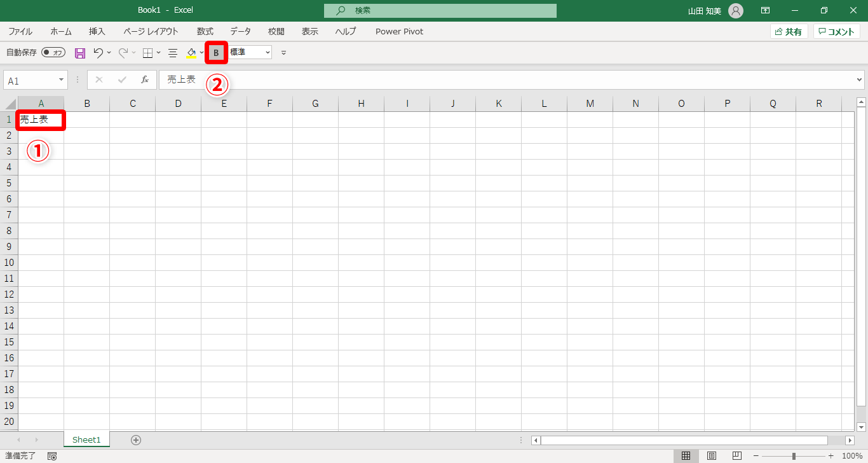Click the Select All corner triangle
Image resolution: width=868 pixels, height=463 pixels.
click(10, 104)
